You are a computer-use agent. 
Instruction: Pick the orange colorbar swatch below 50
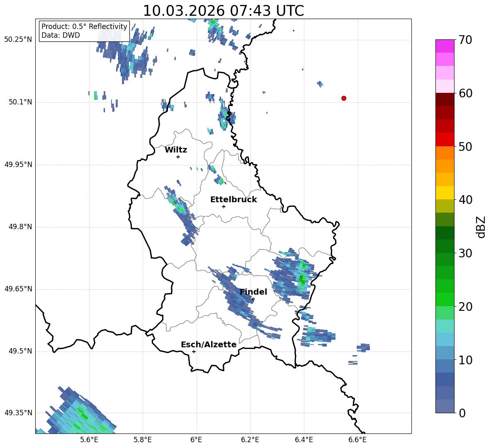coord(445,153)
